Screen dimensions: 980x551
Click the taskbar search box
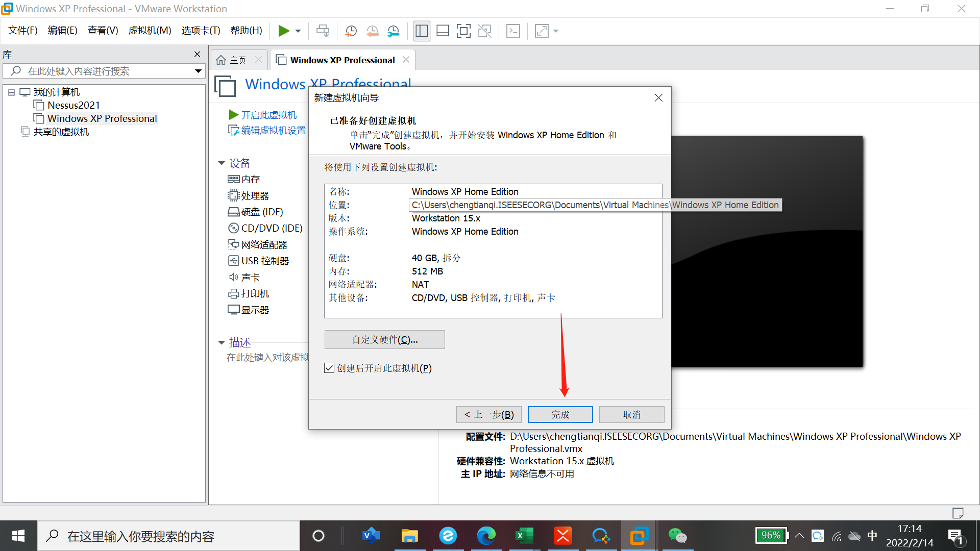coord(168,536)
